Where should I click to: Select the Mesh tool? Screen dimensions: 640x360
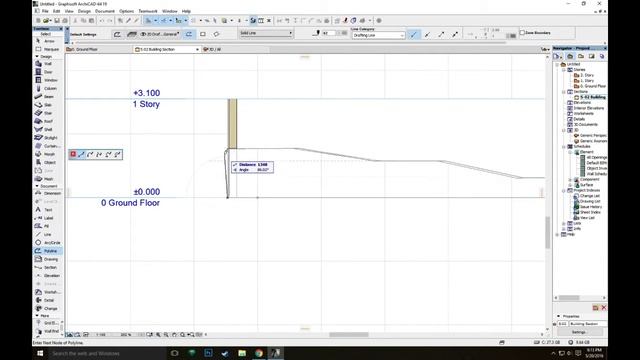[48, 179]
